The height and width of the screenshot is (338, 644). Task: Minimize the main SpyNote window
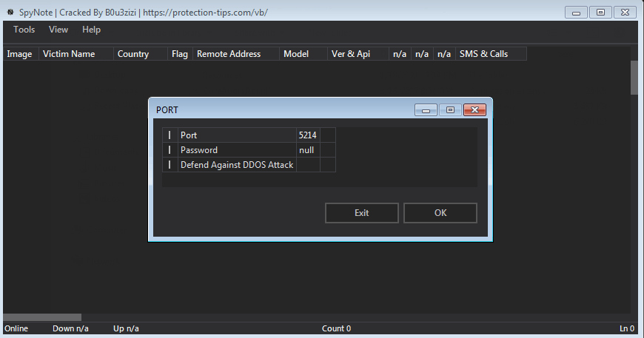tap(576, 13)
